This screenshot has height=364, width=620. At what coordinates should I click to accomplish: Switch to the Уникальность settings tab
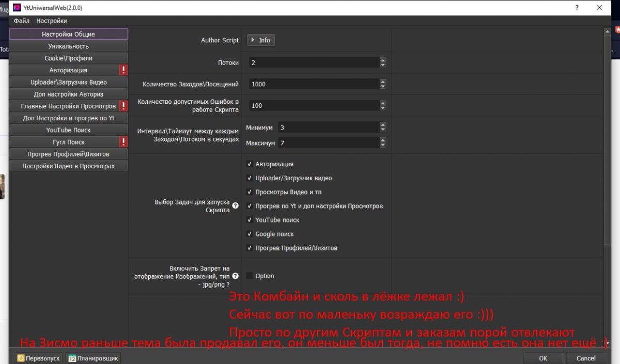point(68,46)
